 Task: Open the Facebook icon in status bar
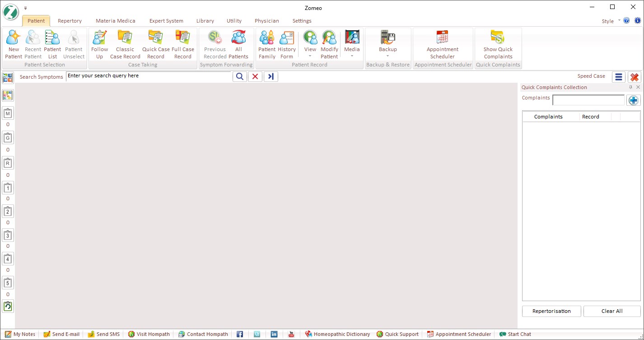[x=240, y=334]
